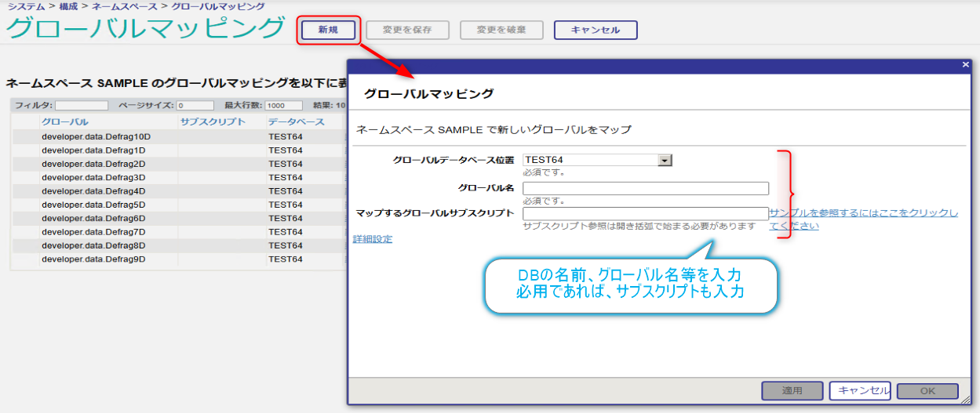The image size is (980, 413).
Task: Click the dialog OK button
Action: tap(927, 390)
